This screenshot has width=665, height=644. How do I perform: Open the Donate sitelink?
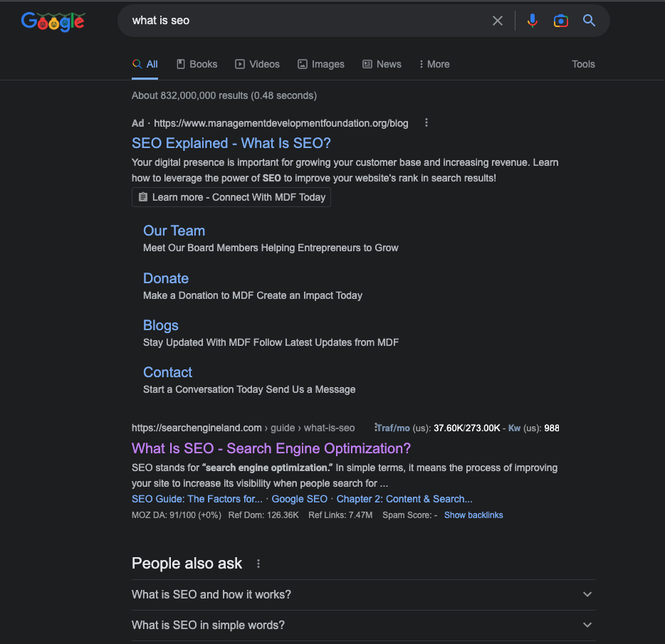pyautogui.click(x=166, y=278)
